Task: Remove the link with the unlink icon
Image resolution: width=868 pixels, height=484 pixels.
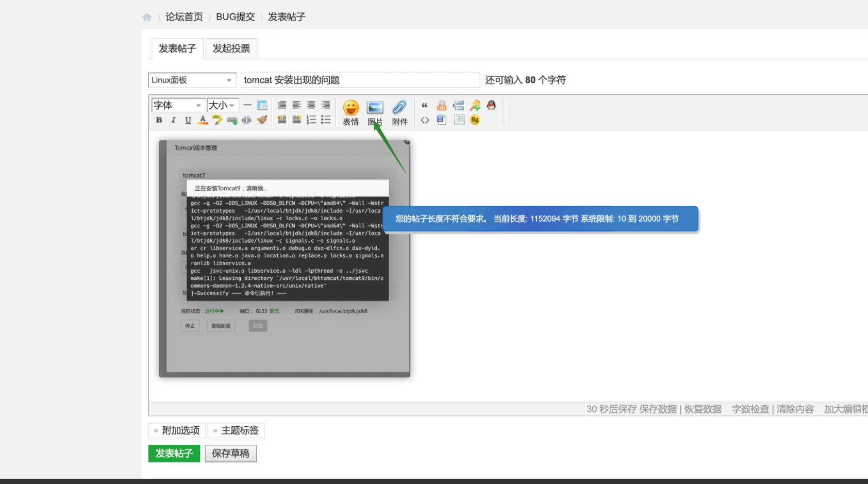Action: pos(247,120)
